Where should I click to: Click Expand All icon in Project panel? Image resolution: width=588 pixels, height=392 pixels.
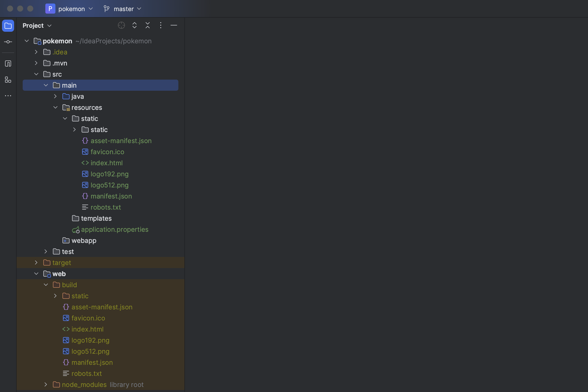[135, 25]
